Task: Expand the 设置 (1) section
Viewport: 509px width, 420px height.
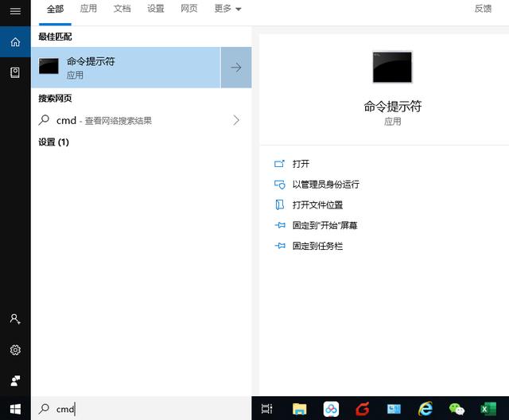Action: pyautogui.click(x=53, y=142)
